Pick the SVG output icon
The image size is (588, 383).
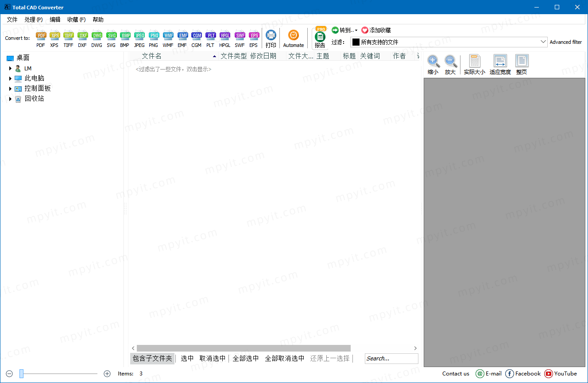tap(111, 39)
